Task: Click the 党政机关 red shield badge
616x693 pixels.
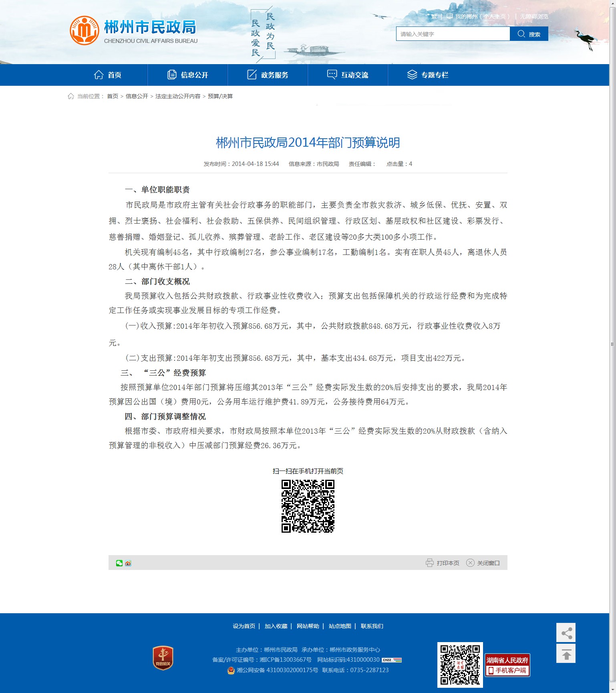Action: [x=163, y=658]
